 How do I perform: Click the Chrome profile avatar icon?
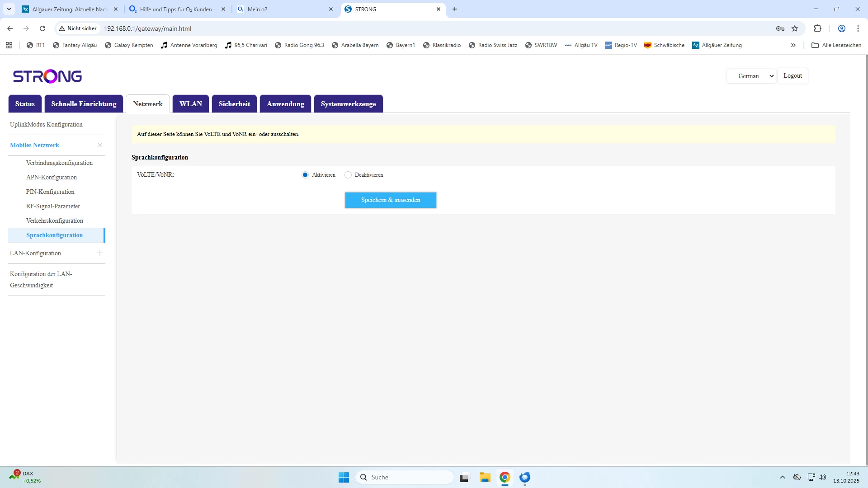tap(841, 28)
